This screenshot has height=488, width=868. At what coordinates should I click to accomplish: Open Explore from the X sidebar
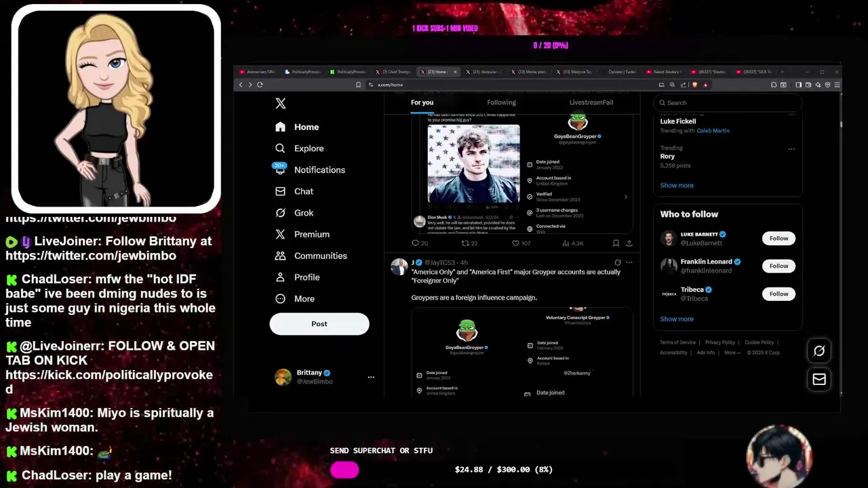pos(299,148)
